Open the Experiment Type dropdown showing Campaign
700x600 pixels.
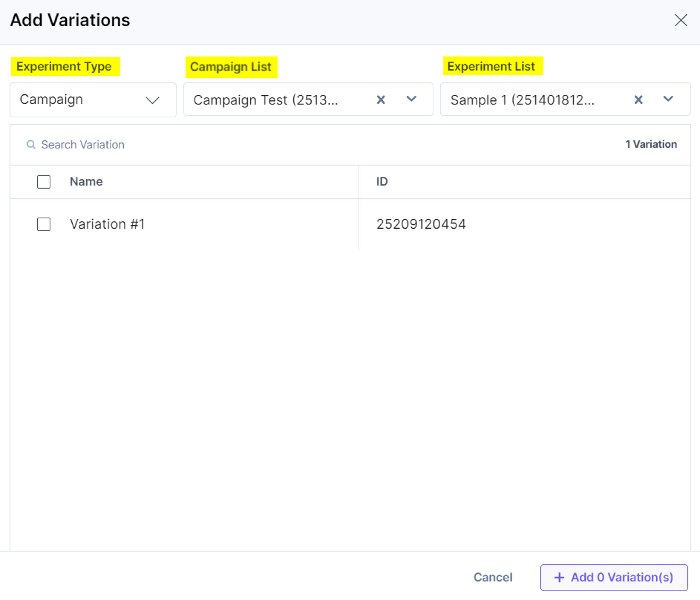(93, 100)
